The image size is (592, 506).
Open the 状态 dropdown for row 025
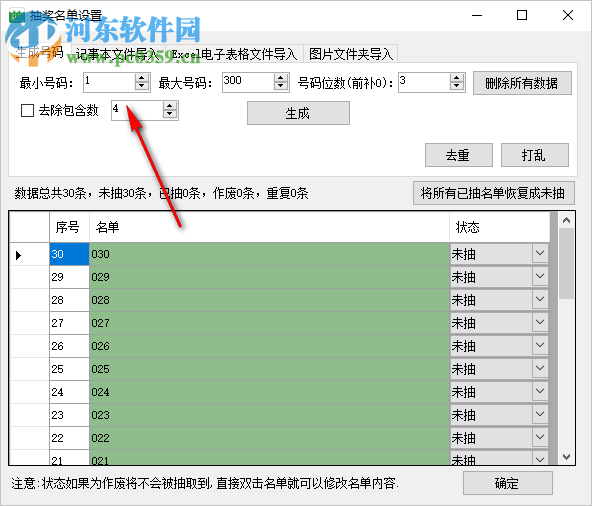coord(540,369)
